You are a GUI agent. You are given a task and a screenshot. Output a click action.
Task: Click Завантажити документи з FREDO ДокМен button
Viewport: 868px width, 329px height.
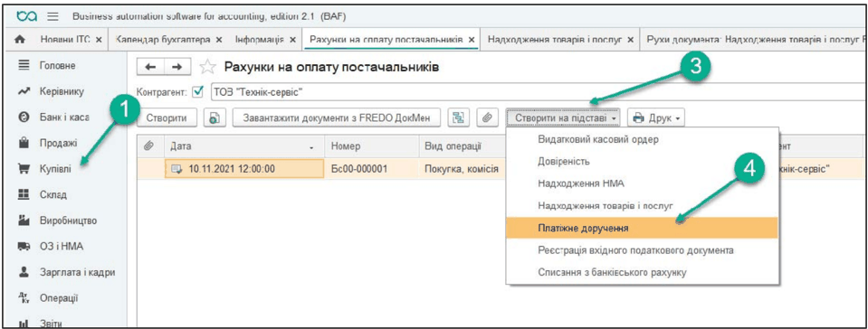coord(336,117)
